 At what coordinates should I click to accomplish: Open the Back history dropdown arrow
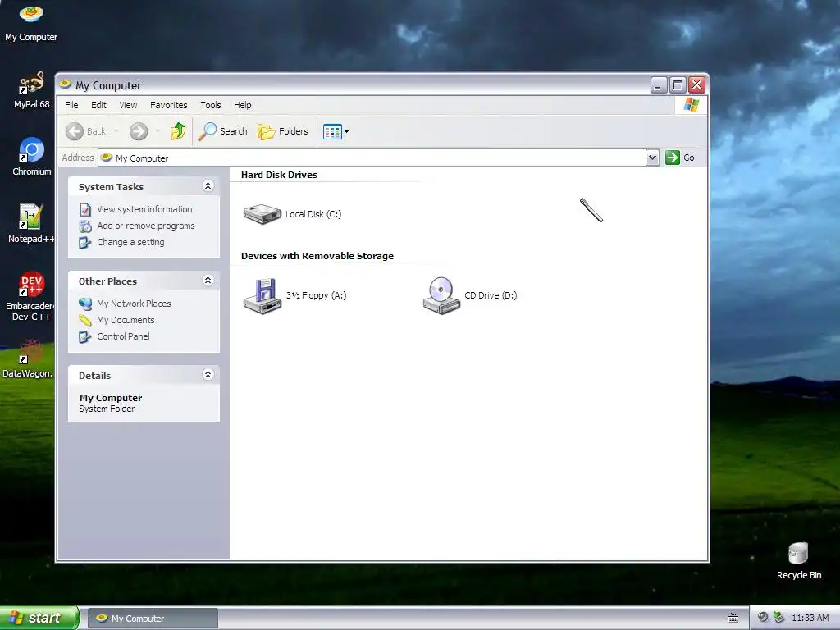click(x=116, y=131)
